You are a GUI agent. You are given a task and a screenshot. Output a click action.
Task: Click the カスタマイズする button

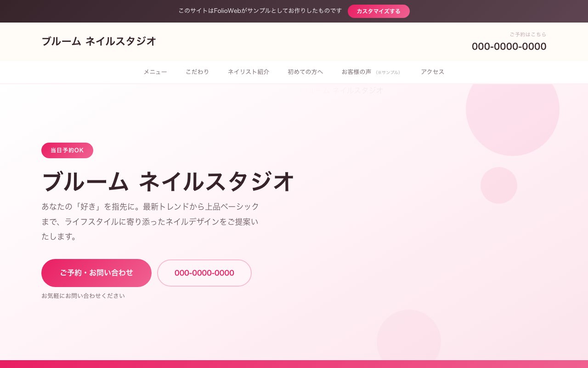click(x=379, y=11)
